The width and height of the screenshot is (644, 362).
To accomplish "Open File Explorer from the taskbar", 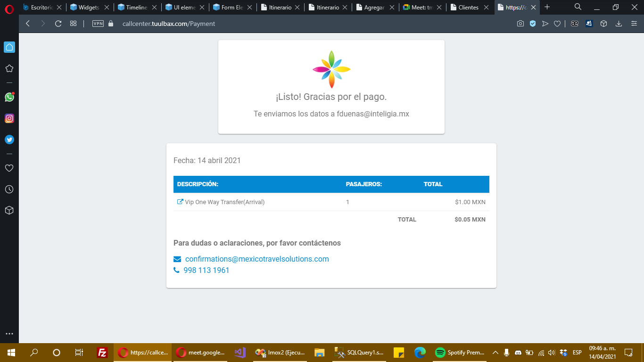I will (320, 353).
